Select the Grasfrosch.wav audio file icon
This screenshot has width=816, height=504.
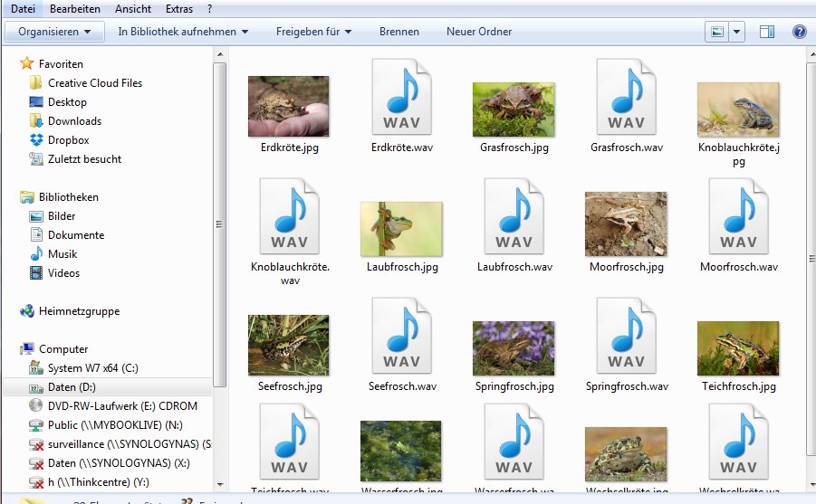point(626,97)
